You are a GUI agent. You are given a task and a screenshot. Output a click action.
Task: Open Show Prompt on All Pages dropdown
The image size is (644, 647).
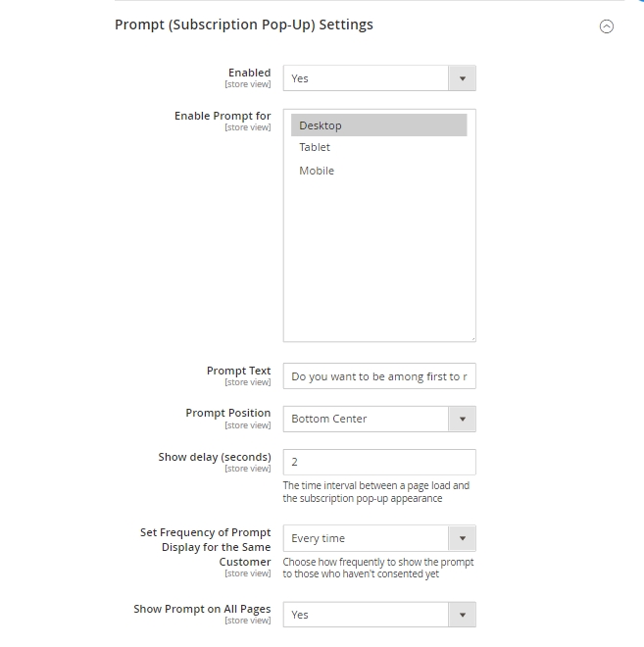(x=367, y=615)
